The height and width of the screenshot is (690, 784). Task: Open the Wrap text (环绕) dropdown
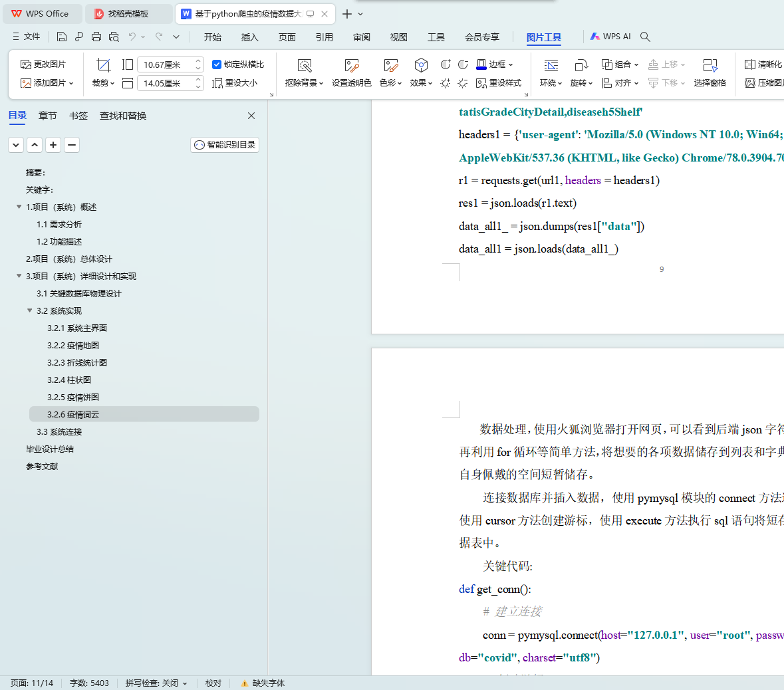pos(551,83)
